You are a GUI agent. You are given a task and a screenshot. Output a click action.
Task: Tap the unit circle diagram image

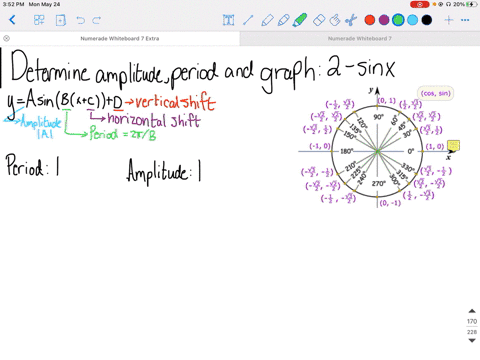pyautogui.click(x=378, y=148)
